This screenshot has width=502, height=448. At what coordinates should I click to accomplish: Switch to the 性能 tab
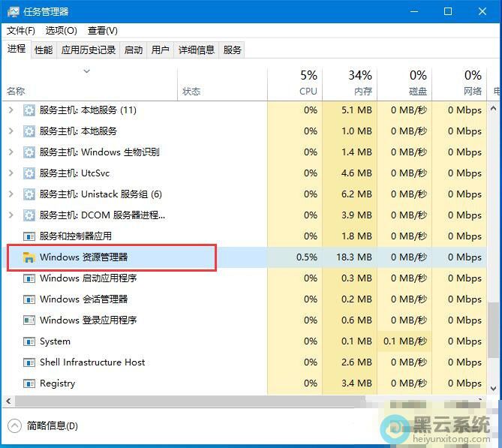click(x=44, y=50)
